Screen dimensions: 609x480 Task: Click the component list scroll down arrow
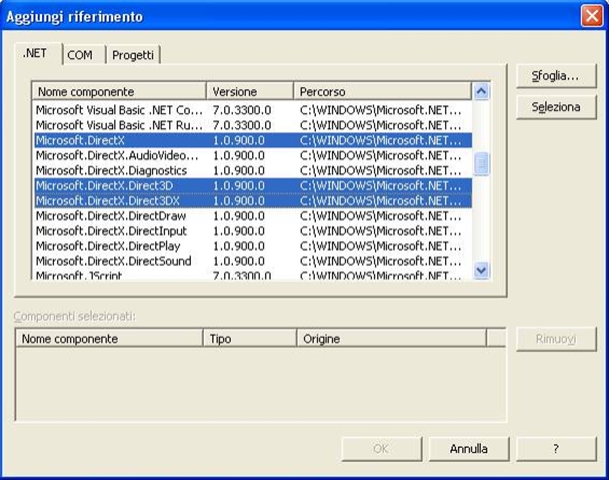(x=481, y=270)
